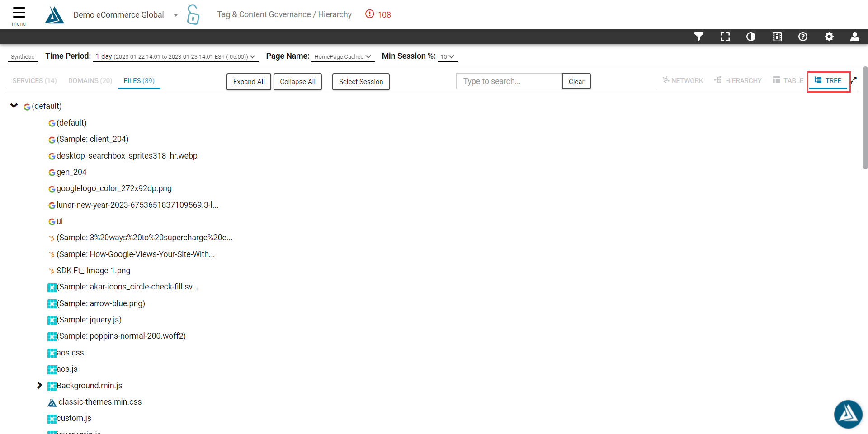Image resolution: width=868 pixels, height=434 pixels.
Task: Click teal icon beside aos.js
Action: (52, 369)
